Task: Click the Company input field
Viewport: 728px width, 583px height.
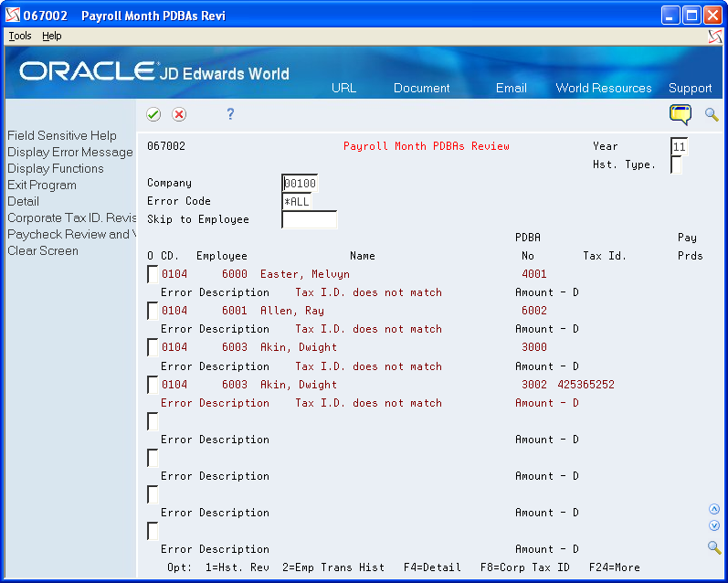Action: [300, 183]
